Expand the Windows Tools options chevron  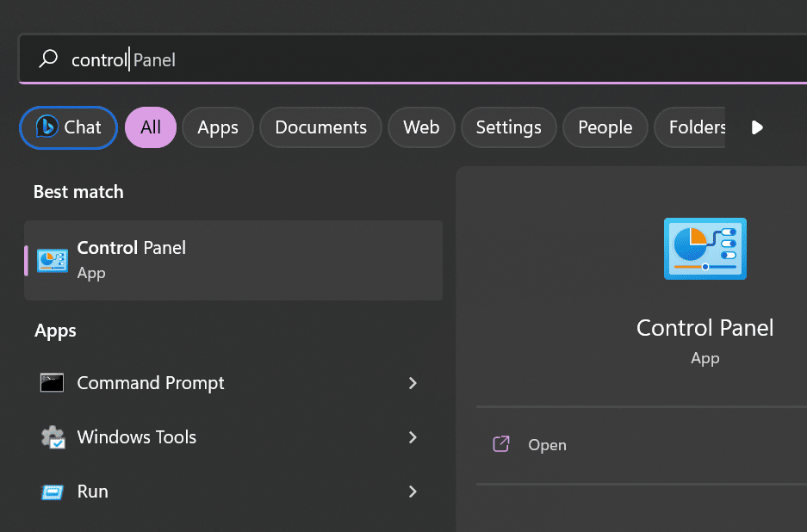pos(412,437)
